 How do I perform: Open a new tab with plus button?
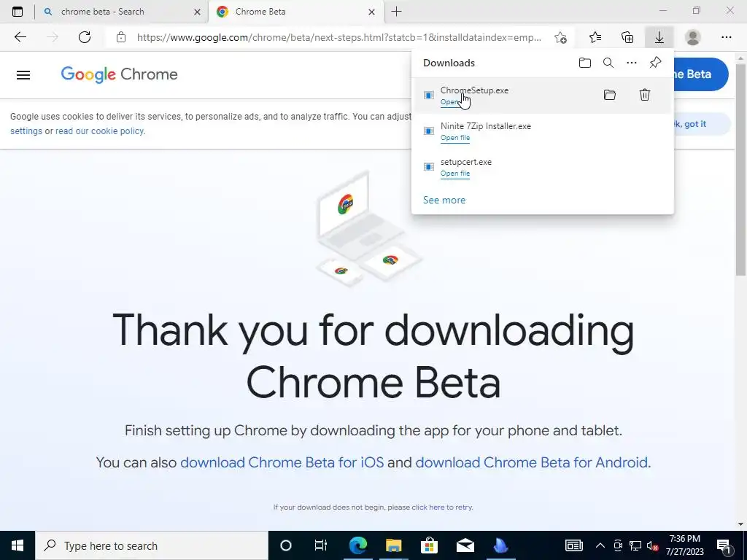click(396, 12)
